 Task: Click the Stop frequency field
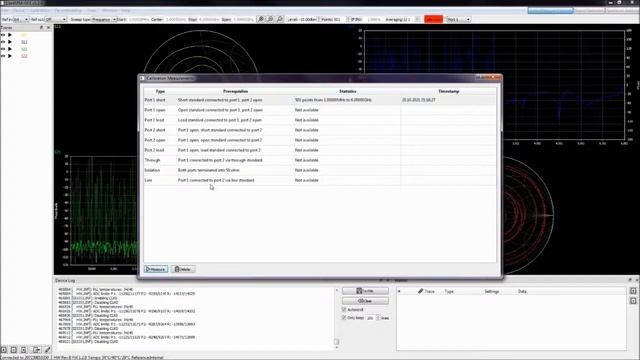point(209,19)
